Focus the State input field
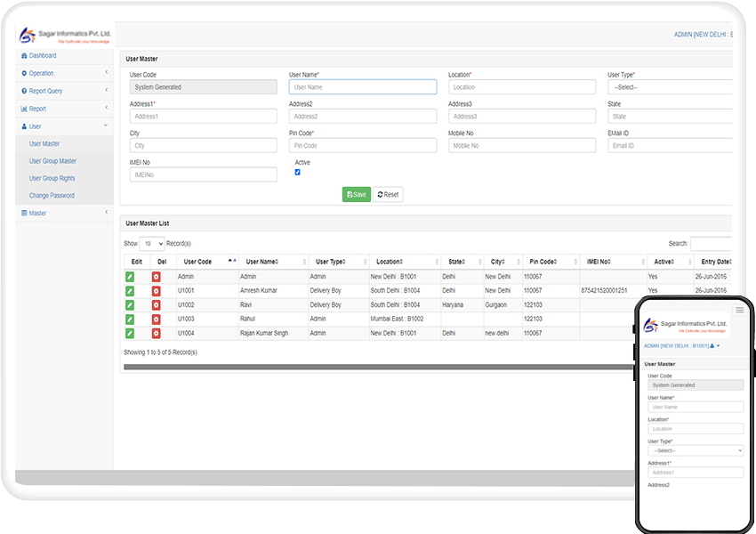This screenshot has width=756, height=534. point(670,117)
